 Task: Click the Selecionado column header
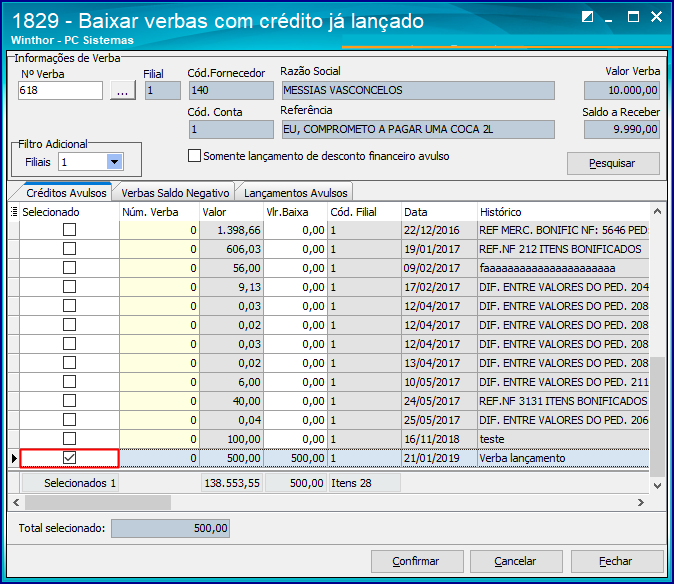point(69,212)
